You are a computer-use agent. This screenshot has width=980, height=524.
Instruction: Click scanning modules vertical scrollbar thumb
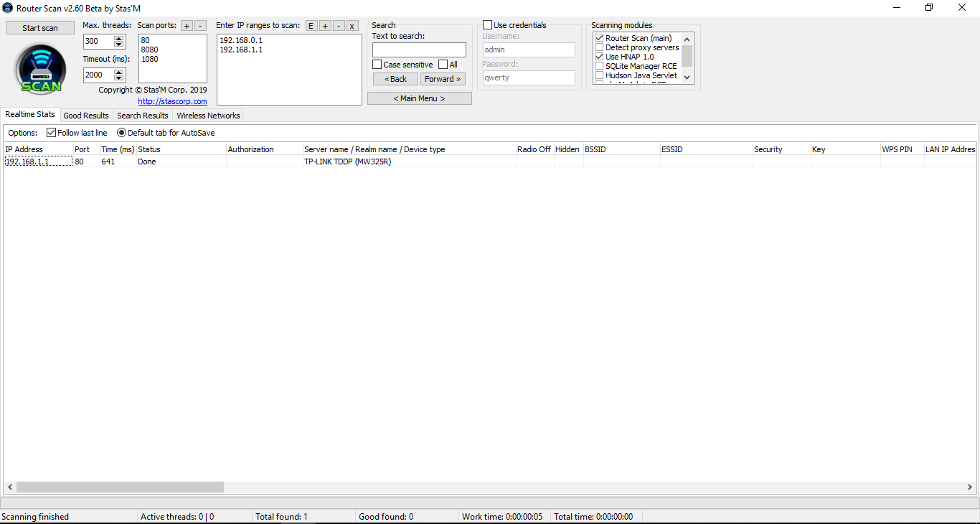click(687, 55)
